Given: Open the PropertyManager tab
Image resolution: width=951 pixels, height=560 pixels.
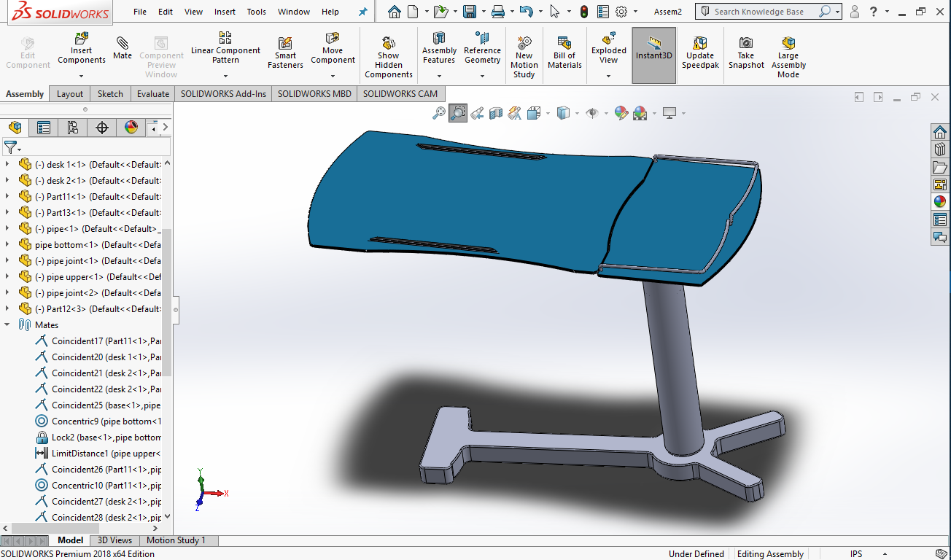Looking at the screenshot, I should point(44,128).
